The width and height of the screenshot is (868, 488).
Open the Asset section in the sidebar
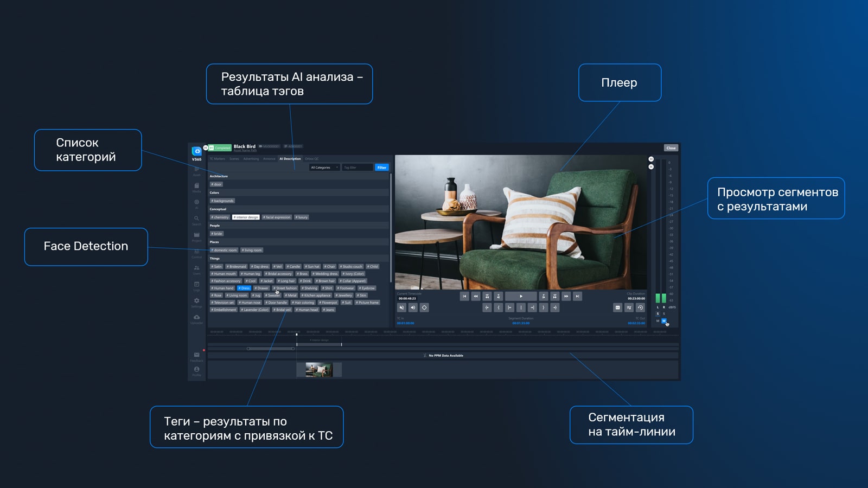[x=196, y=170]
